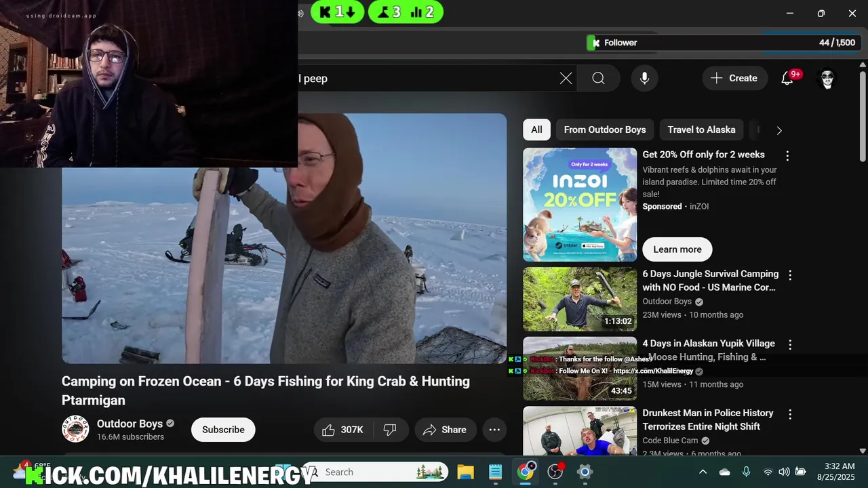Click the YouTube search magnifier button

[598, 79]
